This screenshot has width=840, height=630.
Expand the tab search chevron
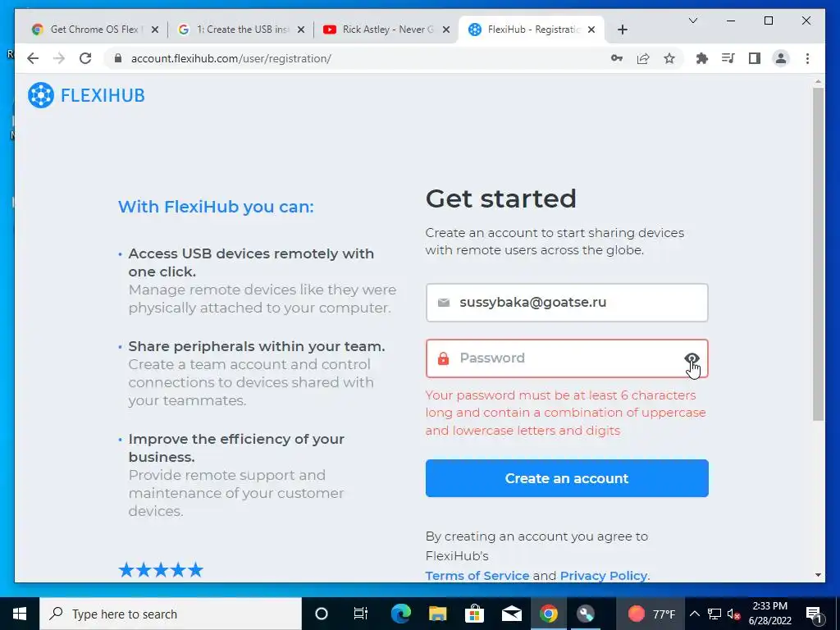[x=692, y=21]
